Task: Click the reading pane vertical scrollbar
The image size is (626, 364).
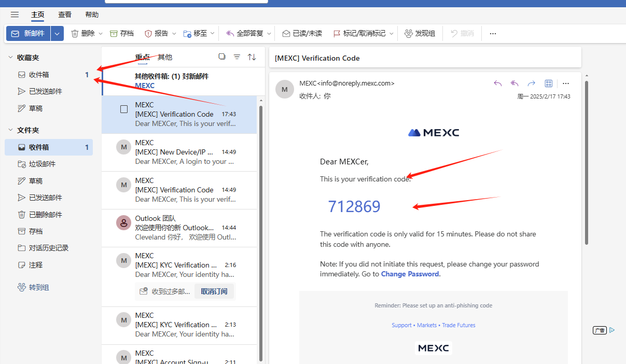Action: pos(587,162)
